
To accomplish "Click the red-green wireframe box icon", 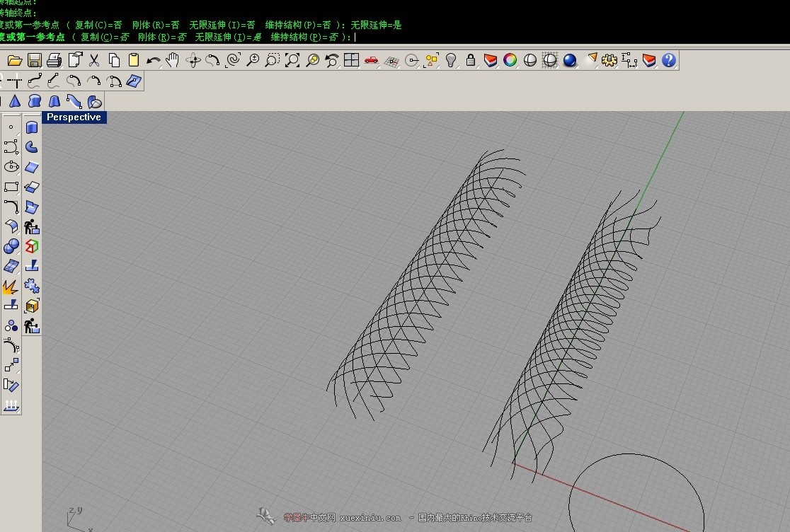I will coord(32,246).
